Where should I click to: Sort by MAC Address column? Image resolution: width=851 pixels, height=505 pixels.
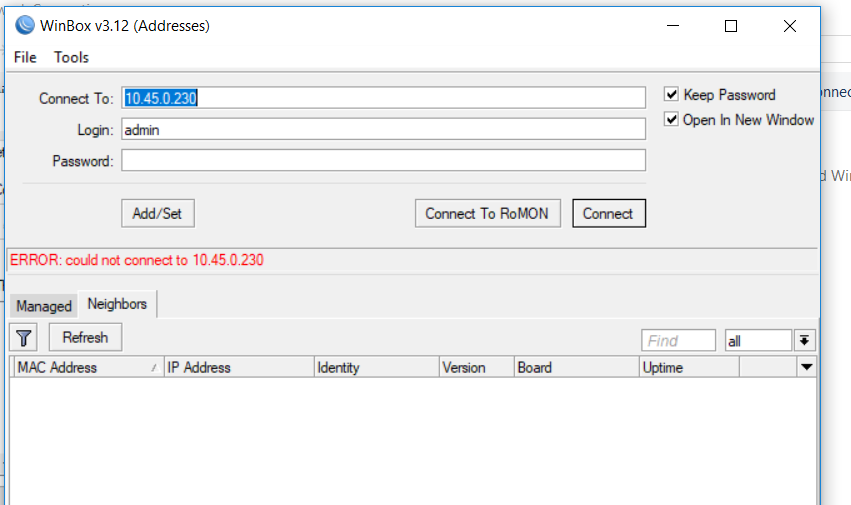click(87, 368)
